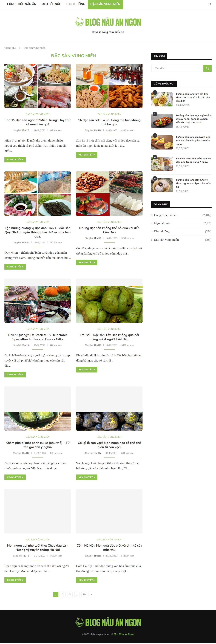Open the search icon in top navigation
216x644 pixels.
click(x=209, y=4)
